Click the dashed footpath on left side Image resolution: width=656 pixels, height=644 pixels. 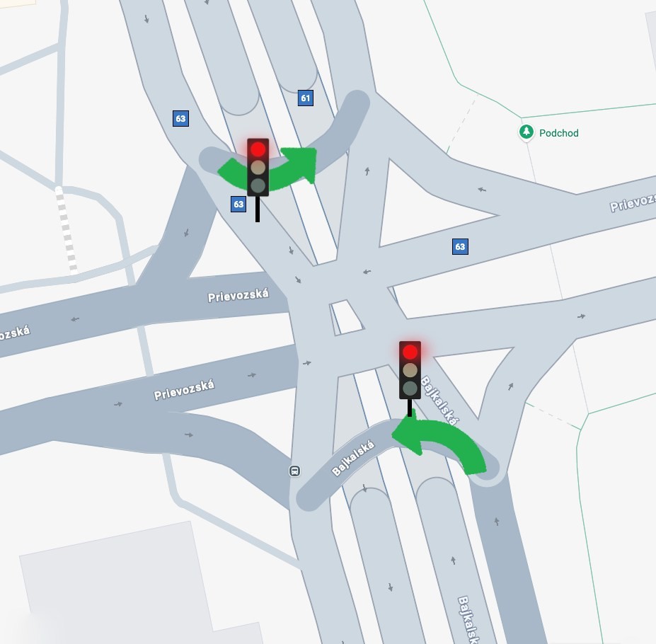tap(66, 231)
